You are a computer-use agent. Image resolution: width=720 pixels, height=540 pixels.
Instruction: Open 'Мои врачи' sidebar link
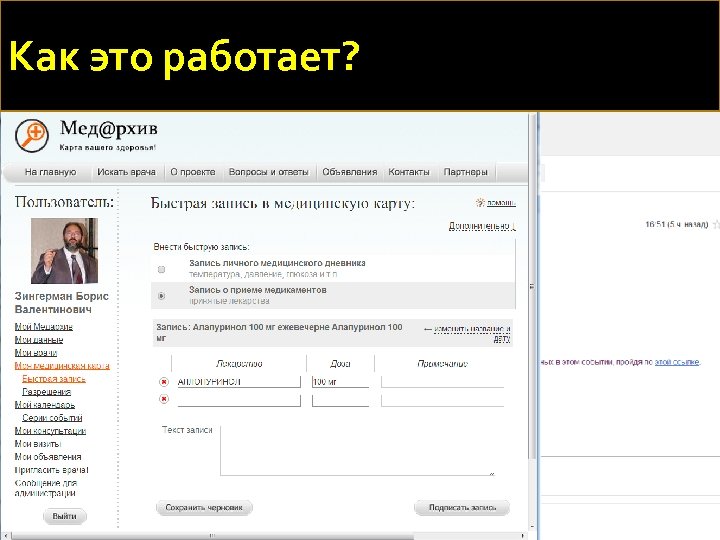36,352
